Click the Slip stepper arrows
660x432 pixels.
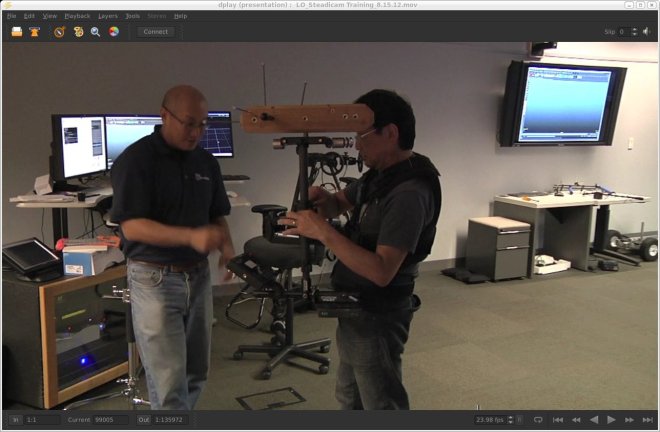coord(635,32)
